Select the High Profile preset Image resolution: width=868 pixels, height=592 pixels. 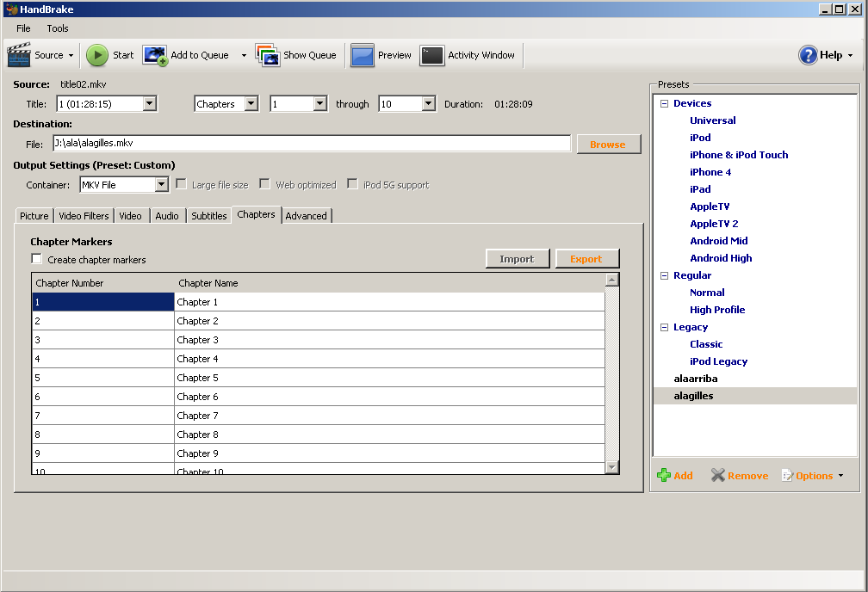[717, 310]
